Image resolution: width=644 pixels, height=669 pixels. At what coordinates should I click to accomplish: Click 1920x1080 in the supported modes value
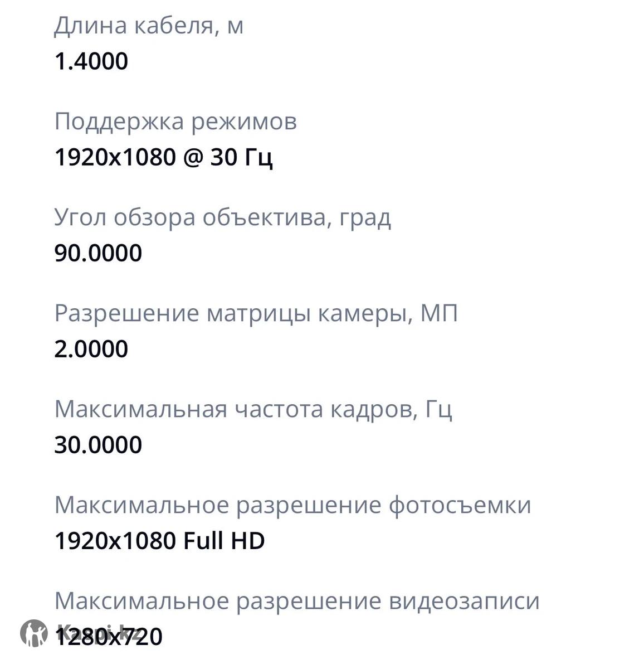tap(115, 157)
